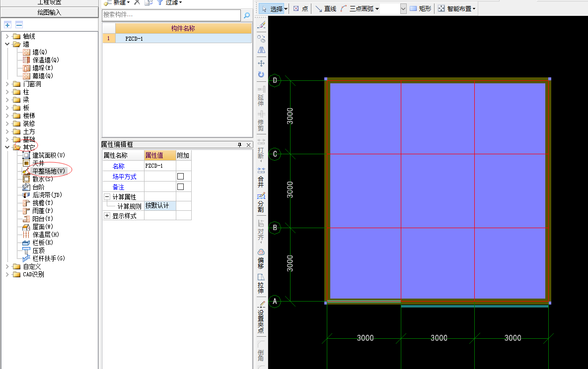Click axis bubble D in the drawing

click(x=275, y=80)
